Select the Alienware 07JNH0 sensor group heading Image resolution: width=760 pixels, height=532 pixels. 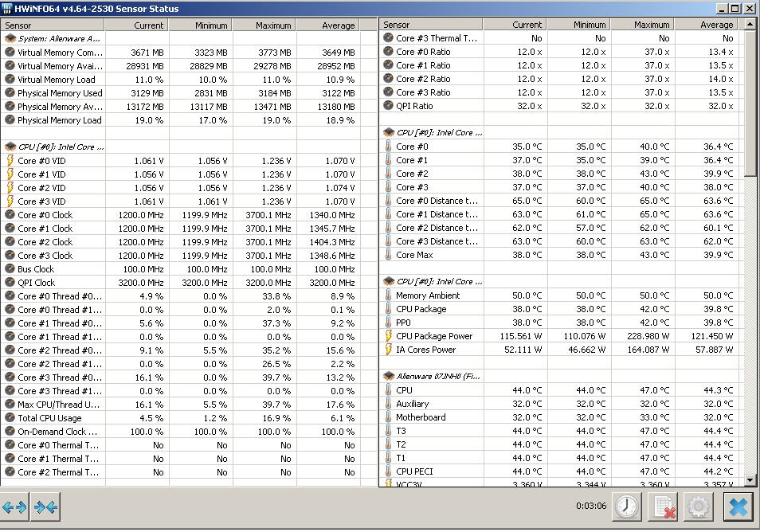click(439, 376)
